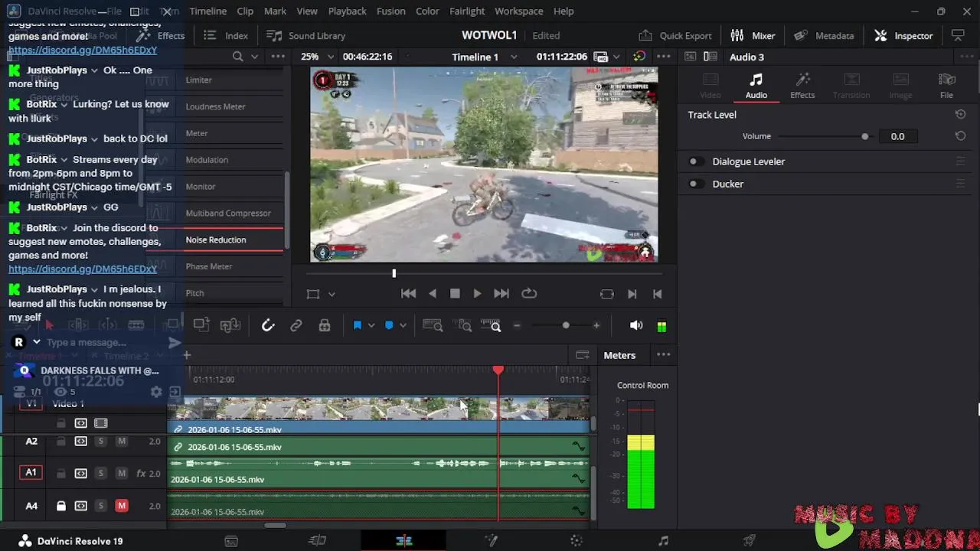The width and height of the screenshot is (980, 551).
Task: Mute the monitor speaker volume
Action: (635, 325)
